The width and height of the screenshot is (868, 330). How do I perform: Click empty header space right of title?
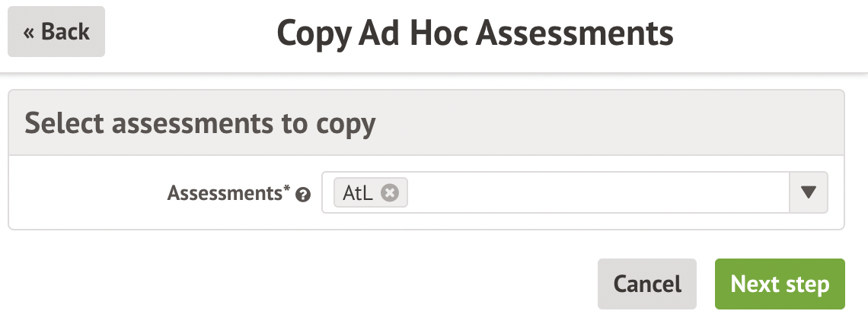[x=769, y=33]
